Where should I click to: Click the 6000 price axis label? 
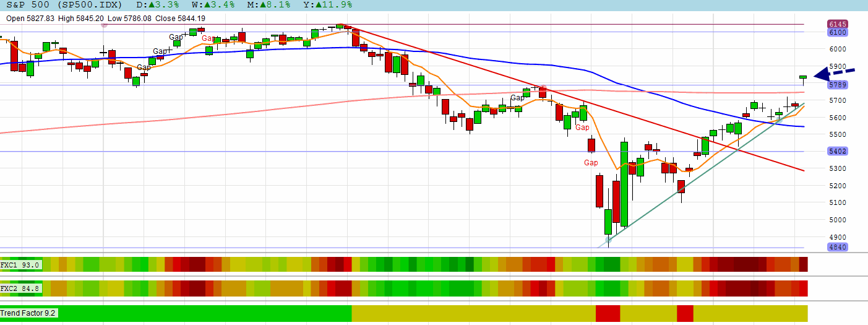pyautogui.click(x=837, y=49)
